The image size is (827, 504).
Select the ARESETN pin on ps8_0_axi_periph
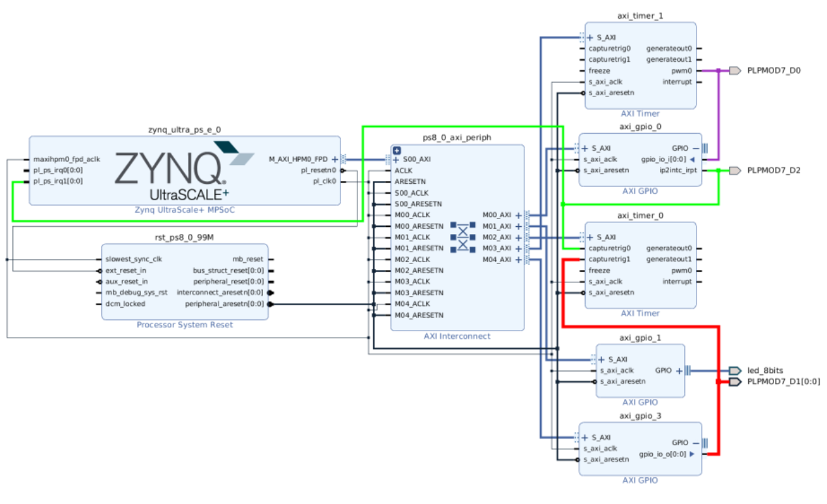pos(410,181)
